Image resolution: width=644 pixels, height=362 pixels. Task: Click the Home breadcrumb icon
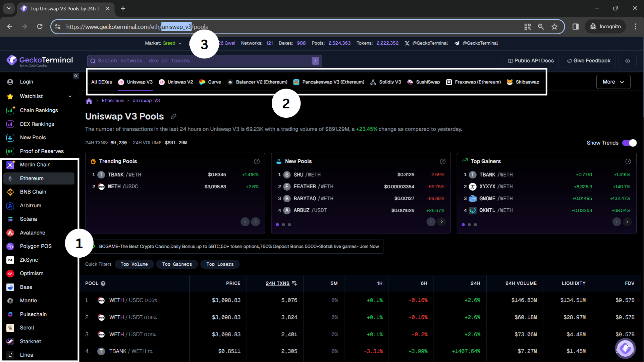[89, 101]
